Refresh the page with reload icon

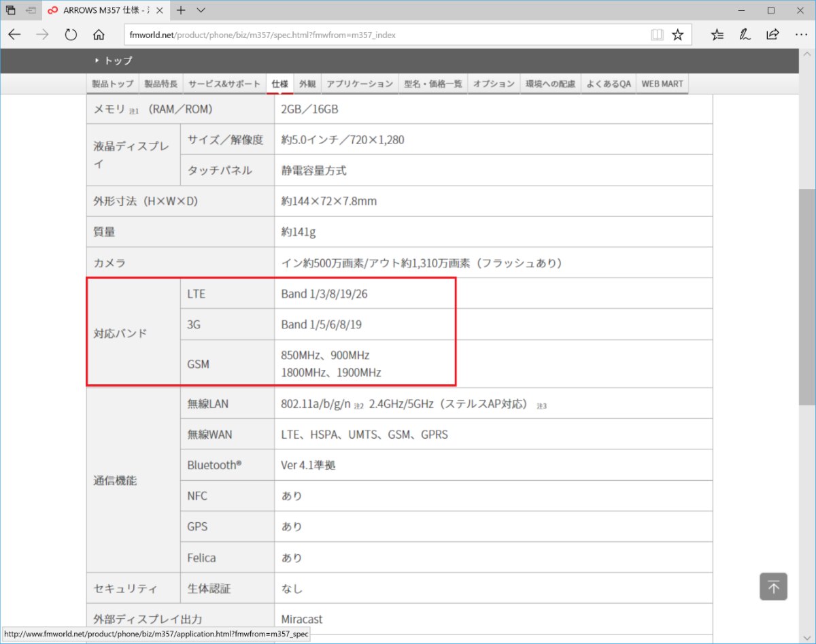tap(71, 35)
